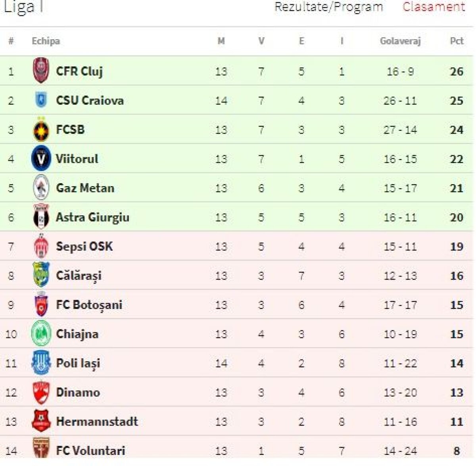
Task: Click the FCSB team badge
Action: tap(41, 129)
